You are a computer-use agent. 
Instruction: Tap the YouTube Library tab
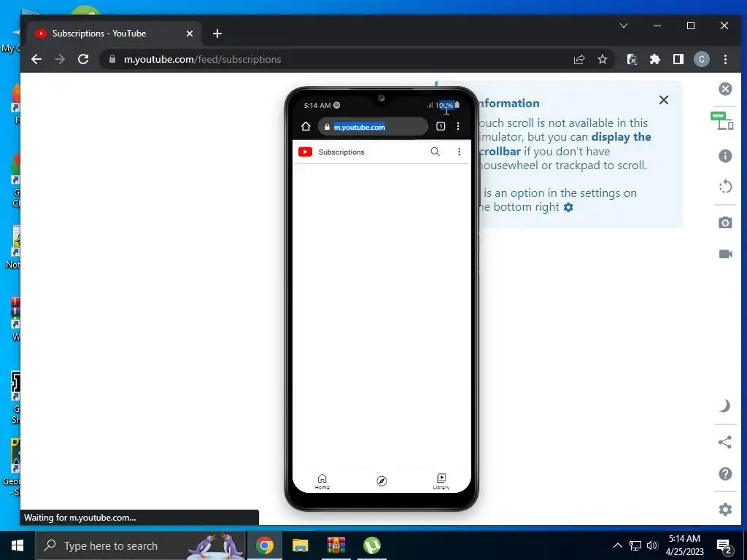coord(441,481)
